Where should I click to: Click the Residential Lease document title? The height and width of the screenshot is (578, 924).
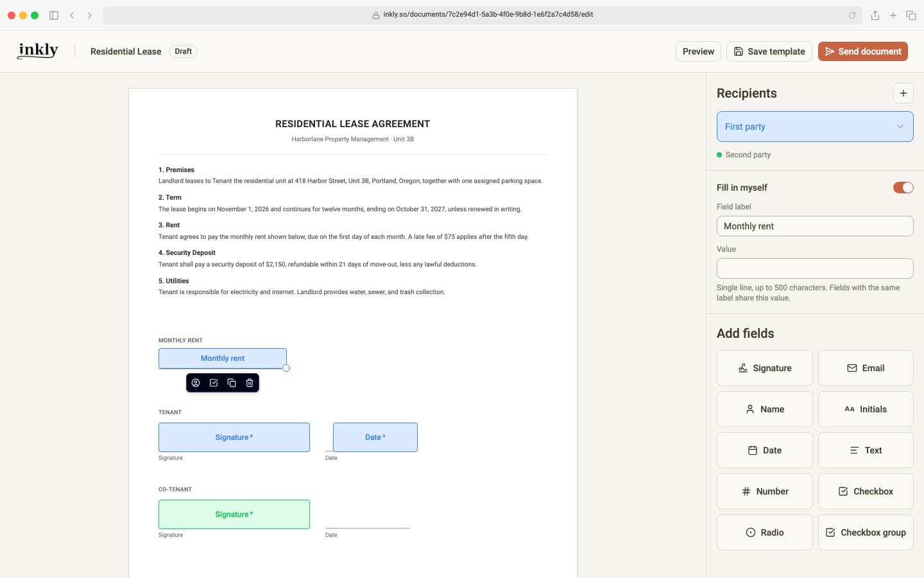[x=126, y=51]
